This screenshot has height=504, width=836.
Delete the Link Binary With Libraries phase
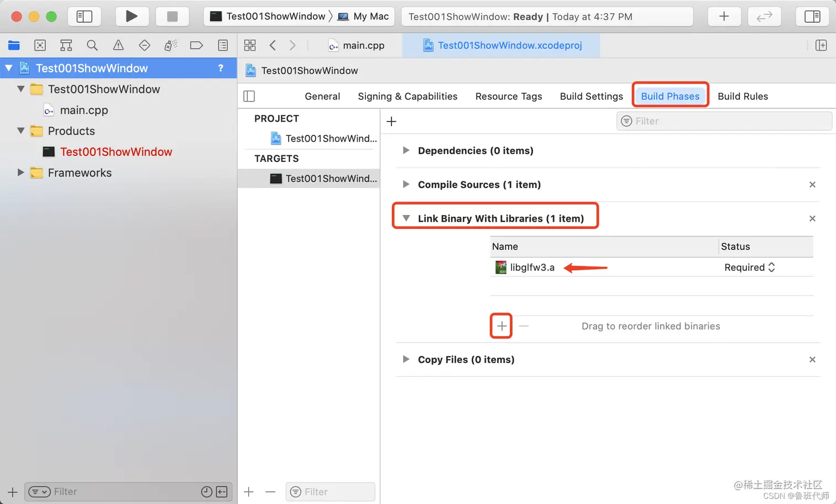pos(812,218)
